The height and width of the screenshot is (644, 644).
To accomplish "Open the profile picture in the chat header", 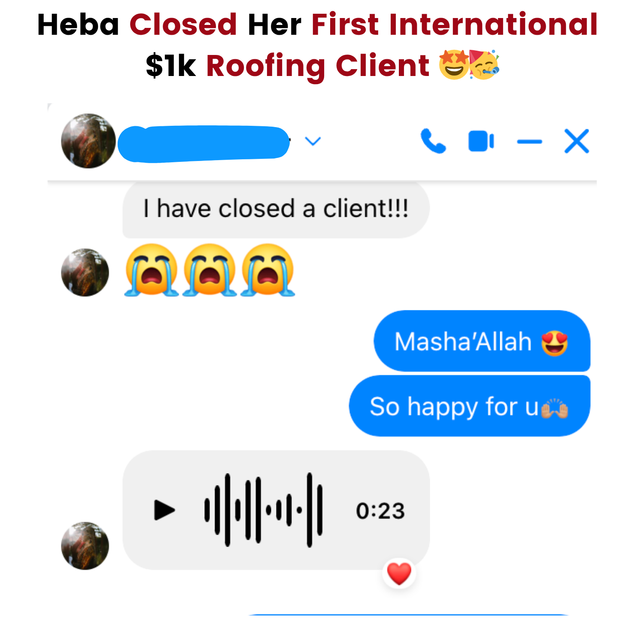I will pyautogui.click(x=88, y=141).
